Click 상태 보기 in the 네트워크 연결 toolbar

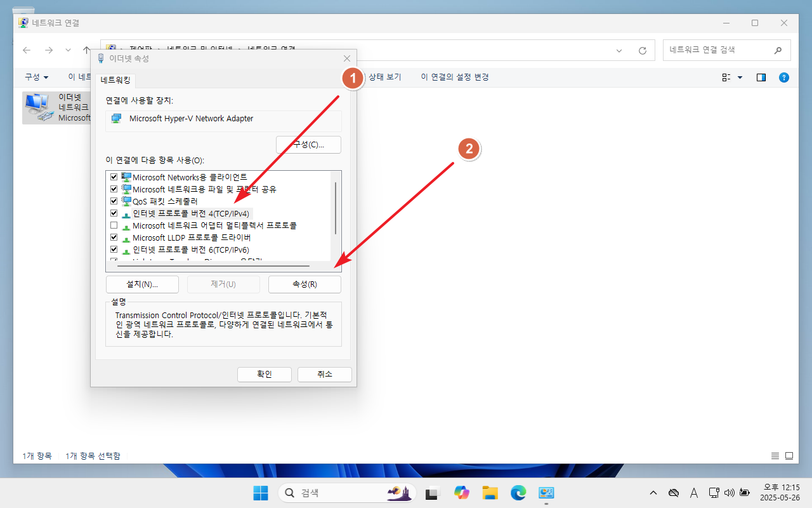tap(385, 77)
